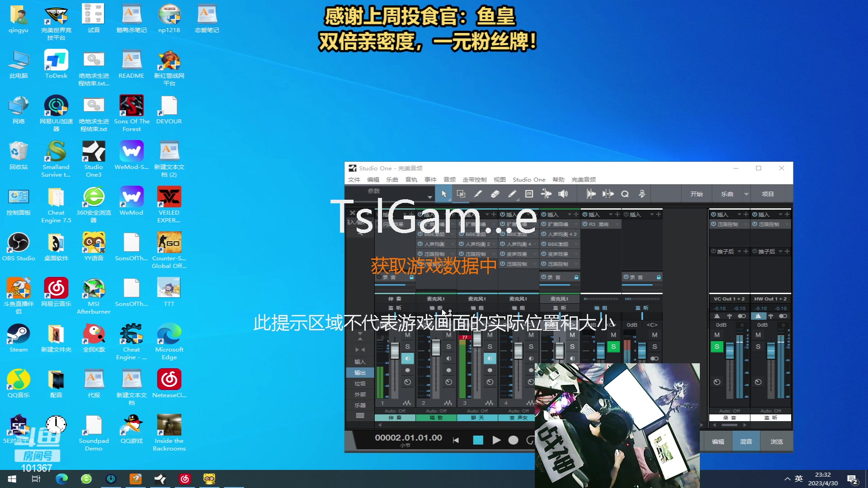Toggle monitor on channel 3 聊天
The width and height of the screenshot is (868, 488).
click(x=490, y=358)
